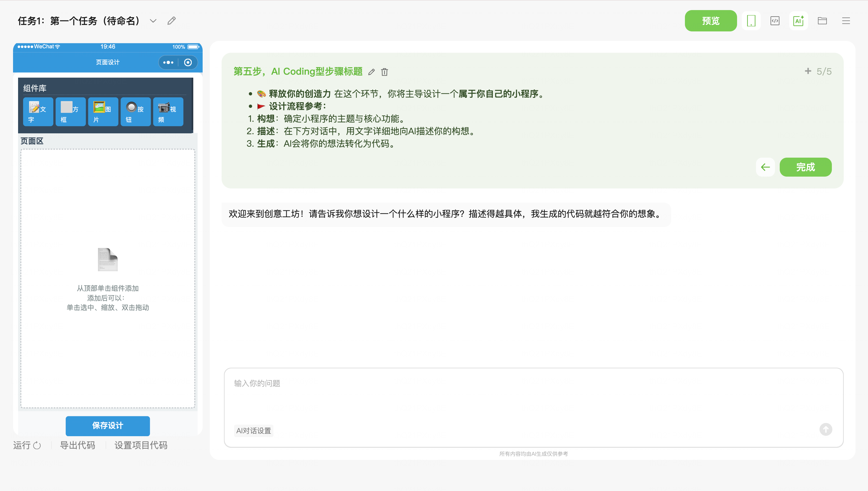Open WeChat mini program three-dots menu

point(168,63)
